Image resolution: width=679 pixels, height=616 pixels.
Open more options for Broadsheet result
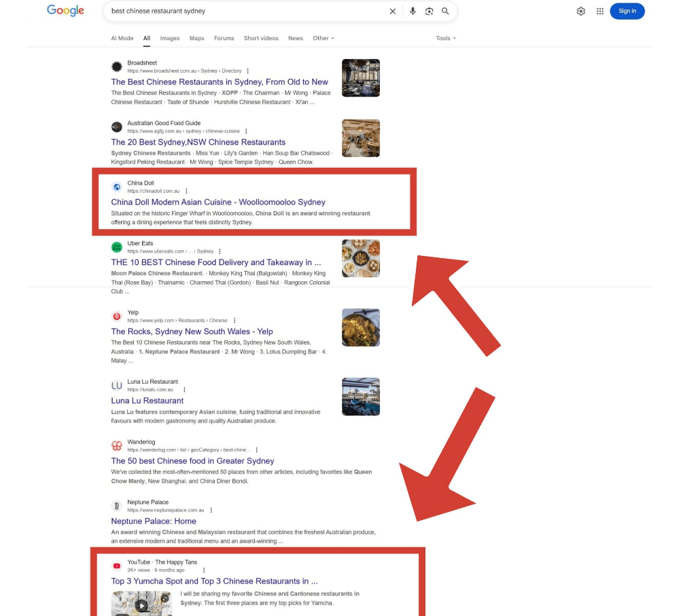tap(247, 71)
